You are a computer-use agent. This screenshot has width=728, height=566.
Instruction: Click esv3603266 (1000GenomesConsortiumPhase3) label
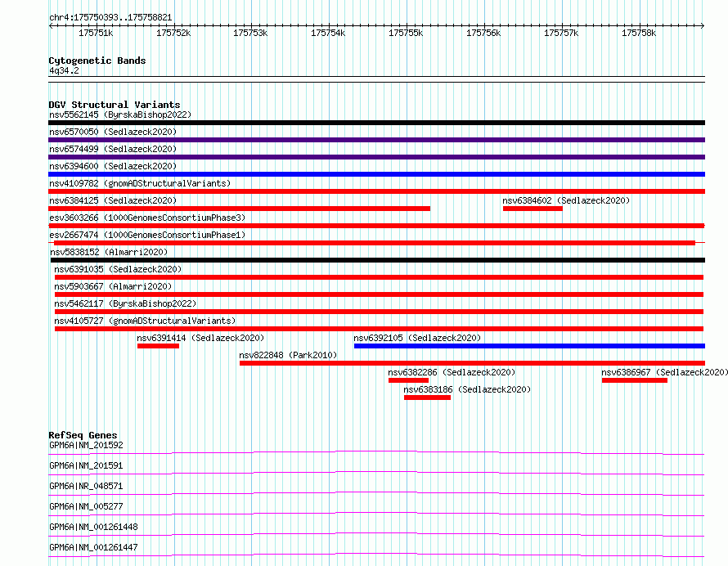(x=147, y=218)
